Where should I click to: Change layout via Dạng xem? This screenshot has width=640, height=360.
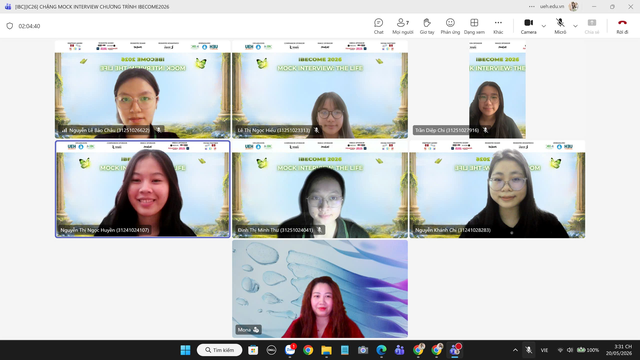click(x=474, y=26)
